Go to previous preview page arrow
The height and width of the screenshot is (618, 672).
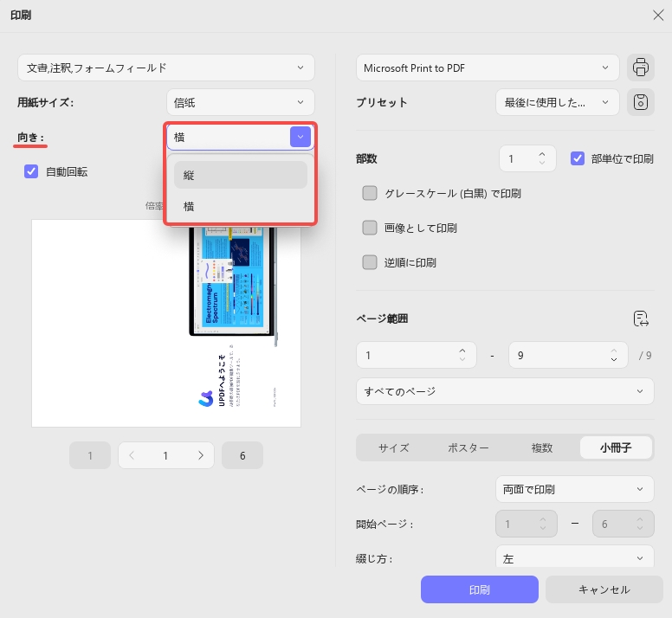132,455
